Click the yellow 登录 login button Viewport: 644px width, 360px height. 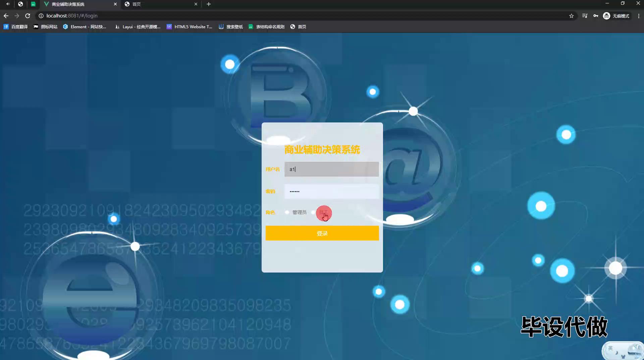[322, 233]
